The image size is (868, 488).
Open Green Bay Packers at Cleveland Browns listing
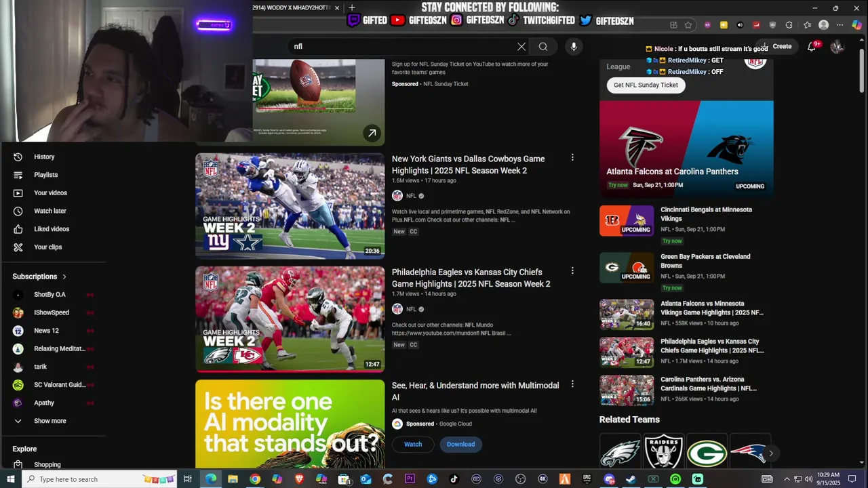(x=686, y=272)
